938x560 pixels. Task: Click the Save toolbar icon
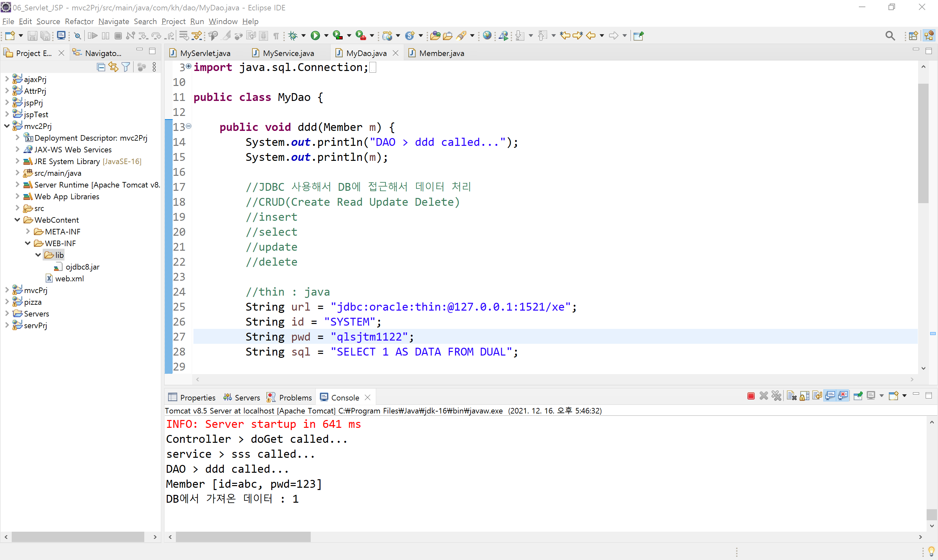point(33,35)
